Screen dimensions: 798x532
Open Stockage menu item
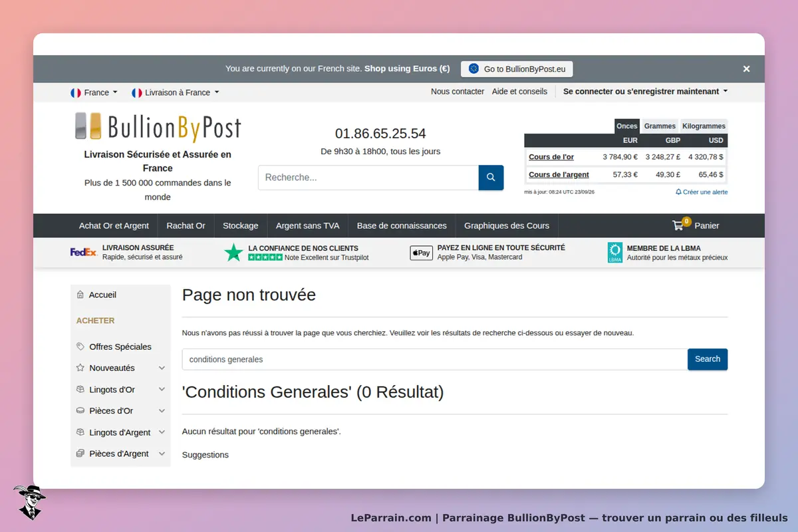tap(240, 225)
